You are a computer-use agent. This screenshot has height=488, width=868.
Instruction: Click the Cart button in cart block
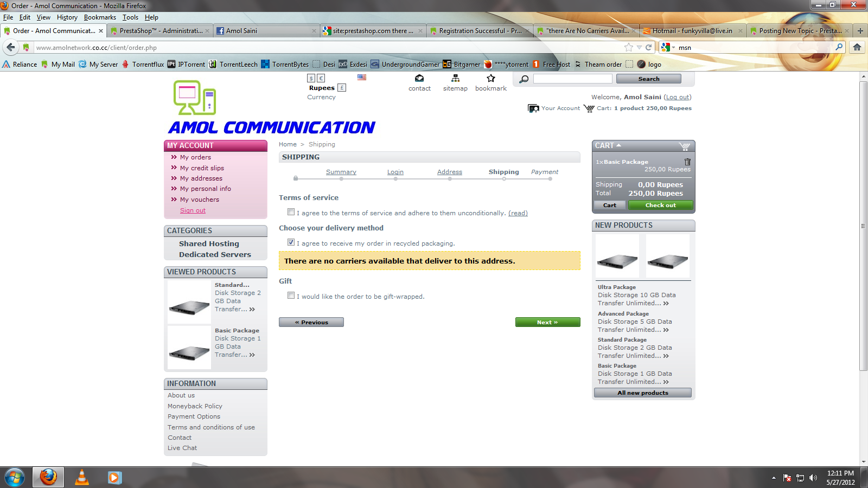tap(610, 205)
